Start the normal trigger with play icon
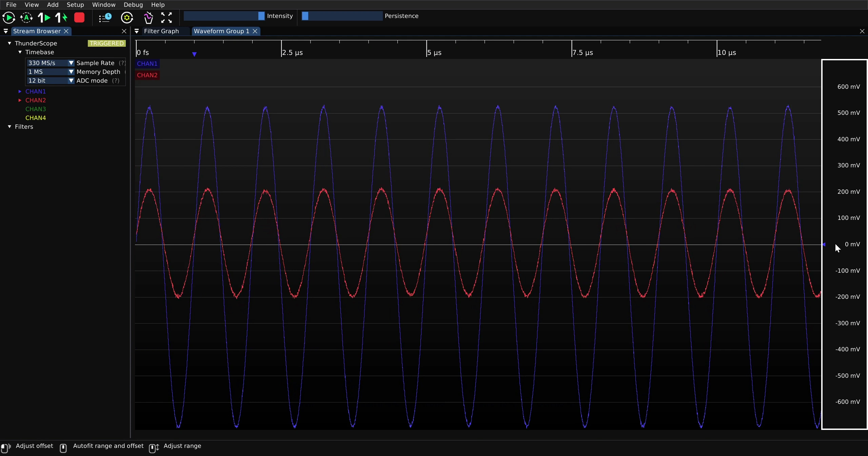 (8, 18)
